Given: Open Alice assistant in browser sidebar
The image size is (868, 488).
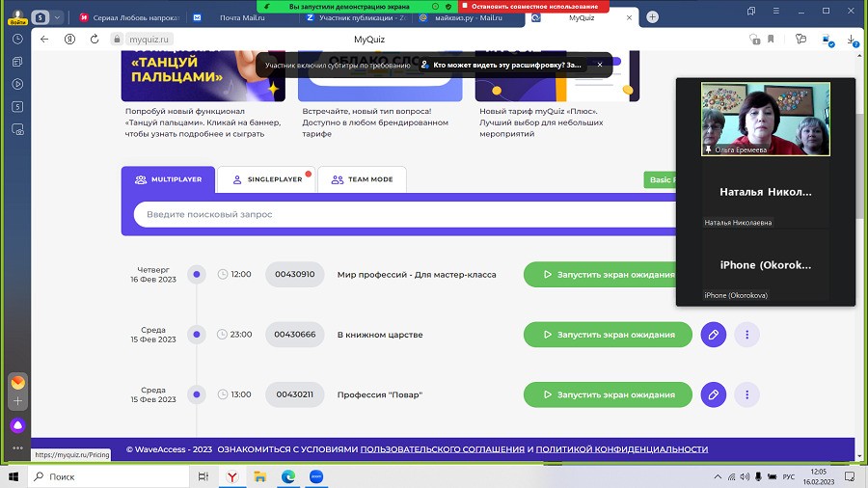Looking at the screenshot, I should (17, 425).
